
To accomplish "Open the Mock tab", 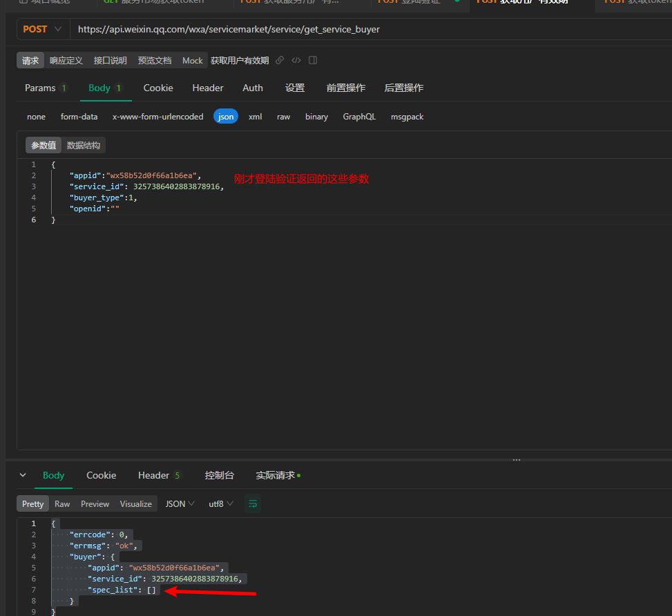I will tap(193, 61).
